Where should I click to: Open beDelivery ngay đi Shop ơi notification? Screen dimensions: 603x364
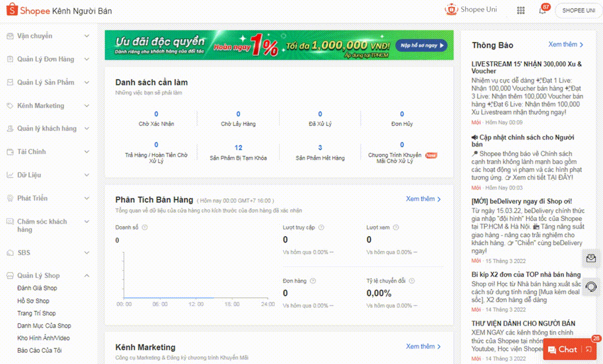click(x=522, y=201)
